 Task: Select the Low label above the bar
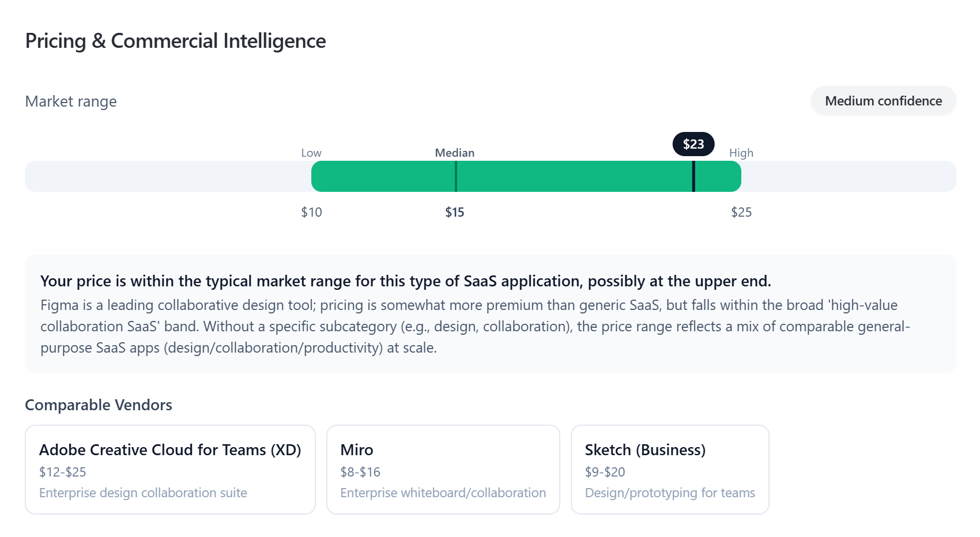311,153
